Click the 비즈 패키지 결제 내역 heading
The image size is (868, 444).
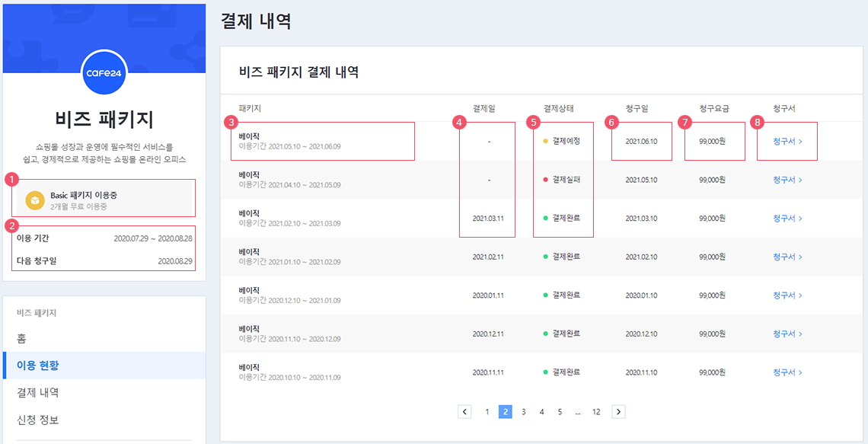pos(299,72)
